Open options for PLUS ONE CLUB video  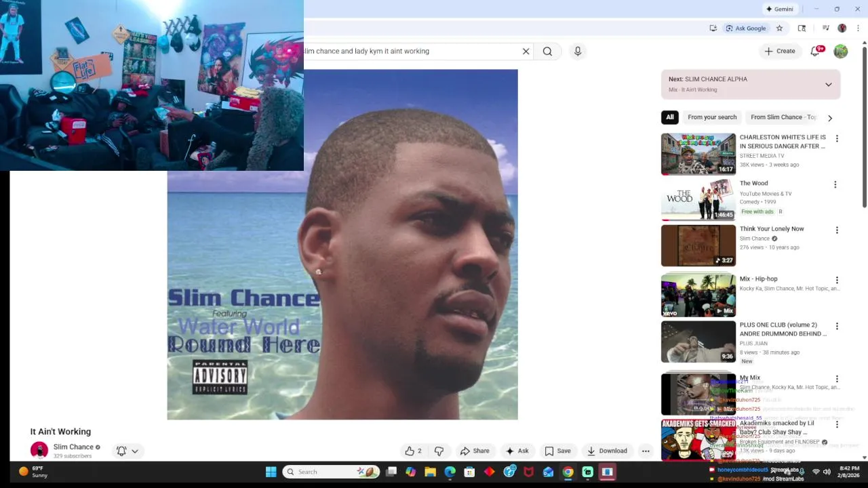pos(837,326)
